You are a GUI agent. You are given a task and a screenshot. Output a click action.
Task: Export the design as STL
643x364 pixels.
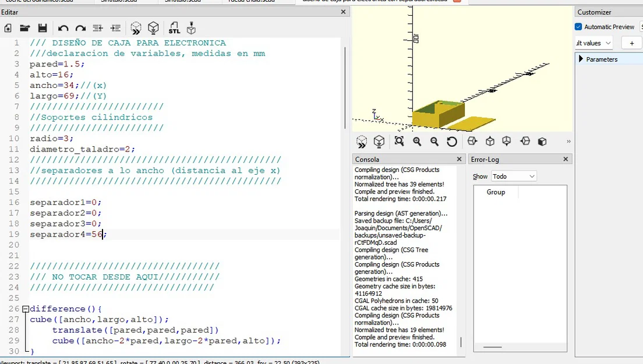[174, 29]
